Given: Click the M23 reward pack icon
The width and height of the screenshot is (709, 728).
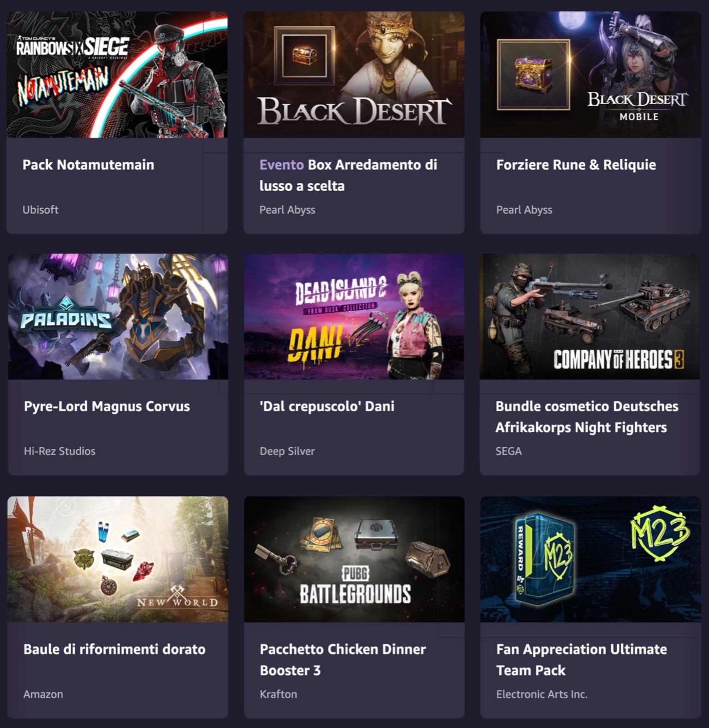Looking at the screenshot, I should pos(545,559).
